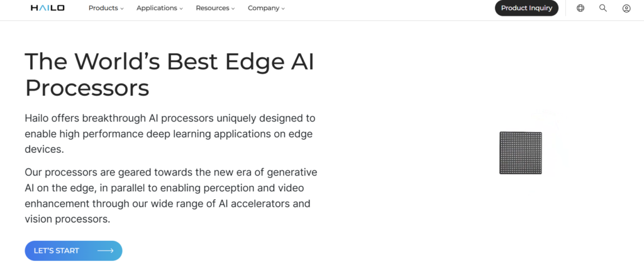Open the globe language selector

pyautogui.click(x=580, y=8)
